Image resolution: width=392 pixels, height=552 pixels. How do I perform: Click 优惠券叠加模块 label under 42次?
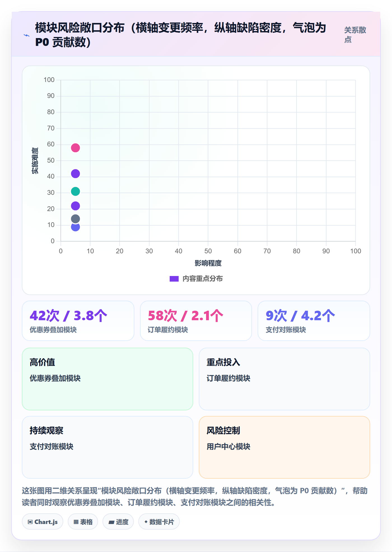click(x=53, y=330)
